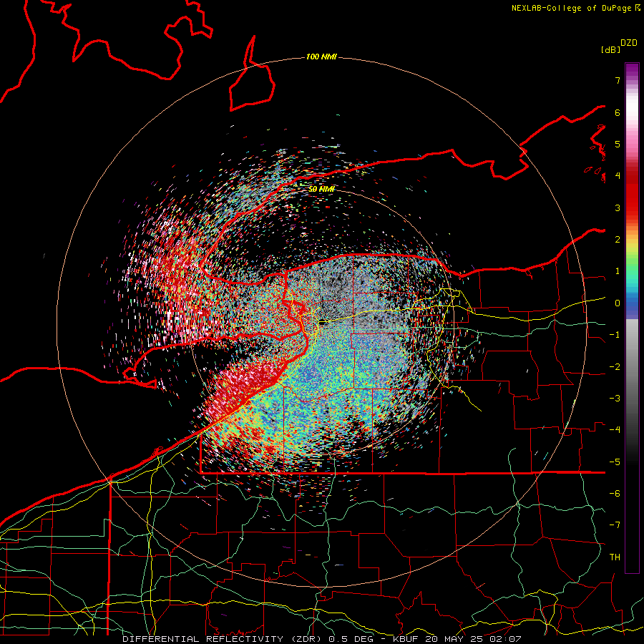The width and height of the screenshot is (644, 644).
Task: Click the -5 value on the color scale
Action: pyautogui.click(x=615, y=462)
